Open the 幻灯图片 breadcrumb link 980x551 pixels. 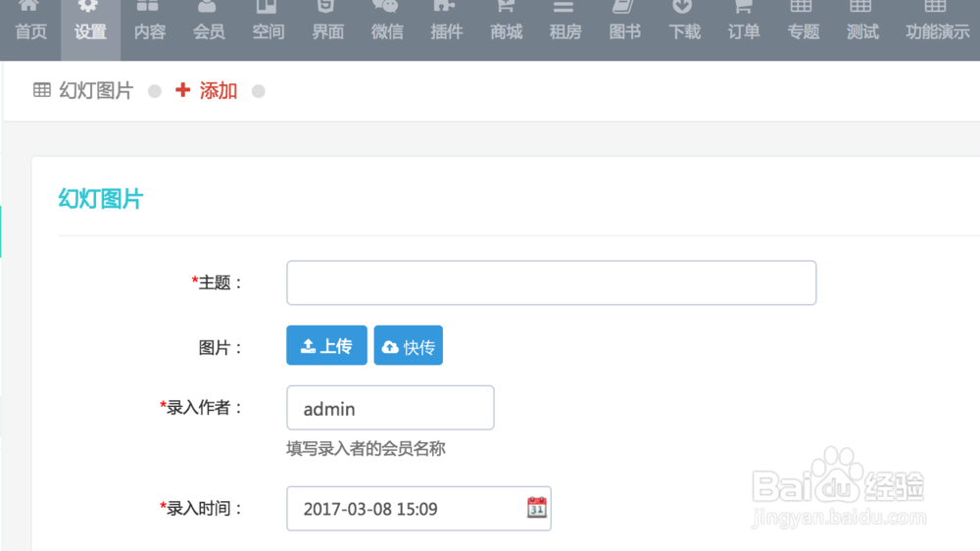tap(96, 90)
